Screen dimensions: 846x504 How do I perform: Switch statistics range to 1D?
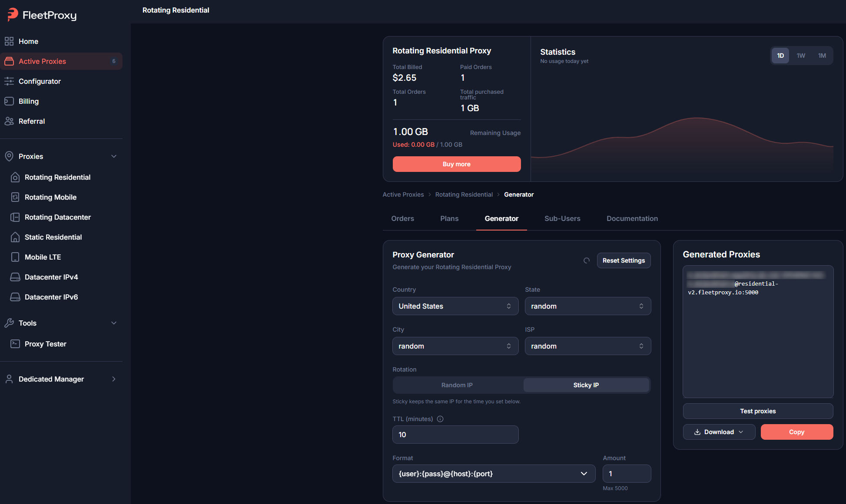pyautogui.click(x=780, y=56)
